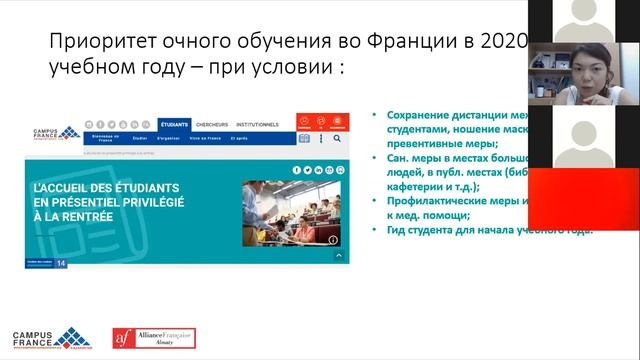Open the search magnifier icon on the website
The height and width of the screenshot is (360, 640).
[337, 139]
